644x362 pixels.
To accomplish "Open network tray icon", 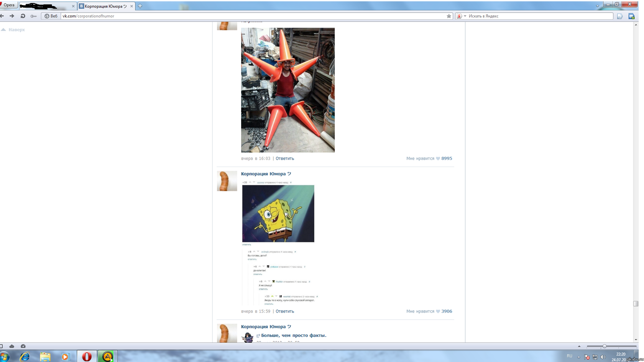I will coord(595,357).
